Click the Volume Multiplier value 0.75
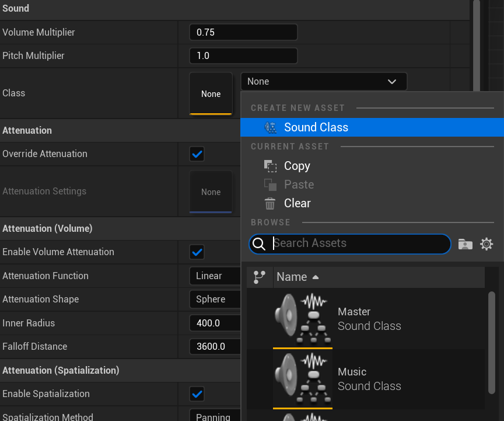 pyautogui.click(x=243, y=32)
